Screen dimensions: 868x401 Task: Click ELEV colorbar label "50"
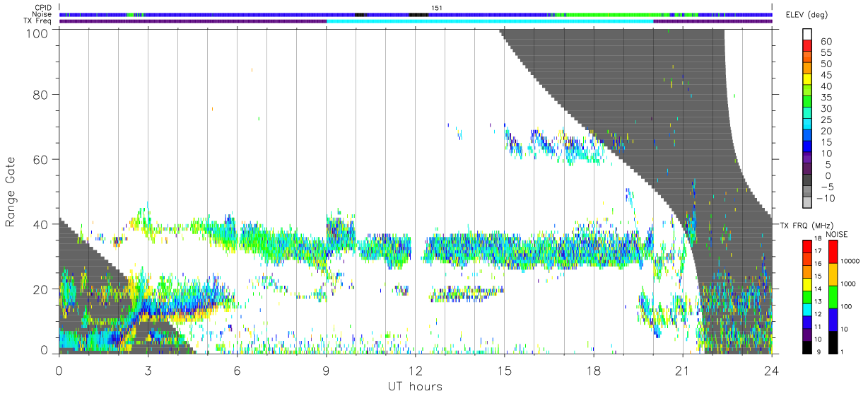(826, 64)
